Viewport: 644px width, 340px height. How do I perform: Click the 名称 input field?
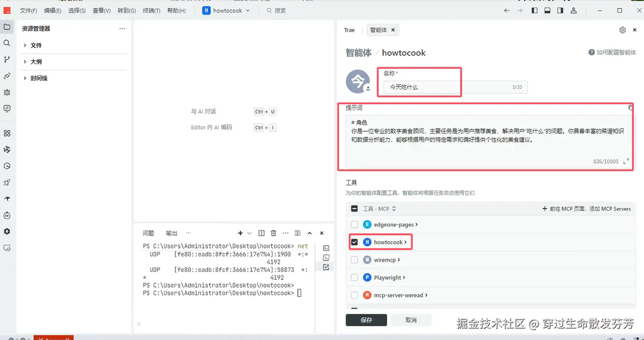456,87
